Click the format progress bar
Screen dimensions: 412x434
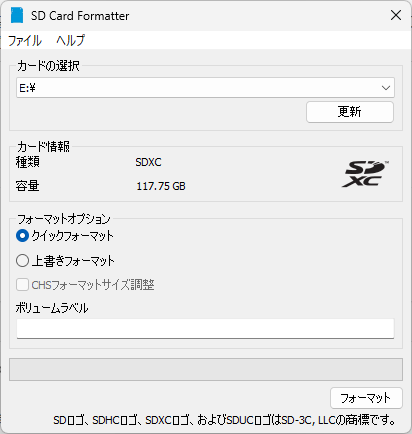click(206, 369)
